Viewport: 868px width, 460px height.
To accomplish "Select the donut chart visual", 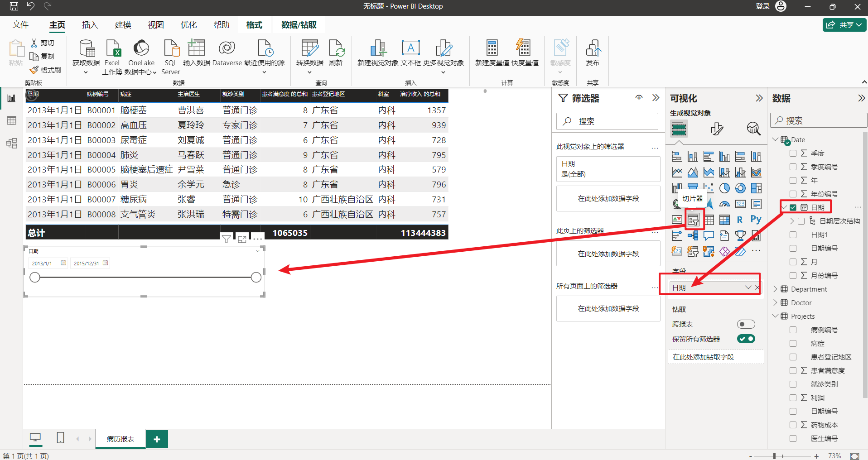I will coord(740,188).
